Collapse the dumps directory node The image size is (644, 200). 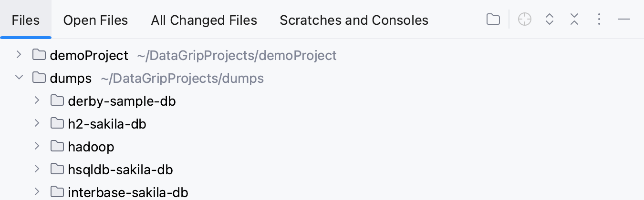pos(19,78)
